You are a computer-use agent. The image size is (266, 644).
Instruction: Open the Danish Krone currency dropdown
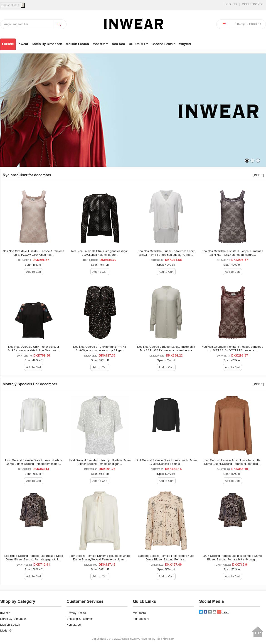(12, 5)
